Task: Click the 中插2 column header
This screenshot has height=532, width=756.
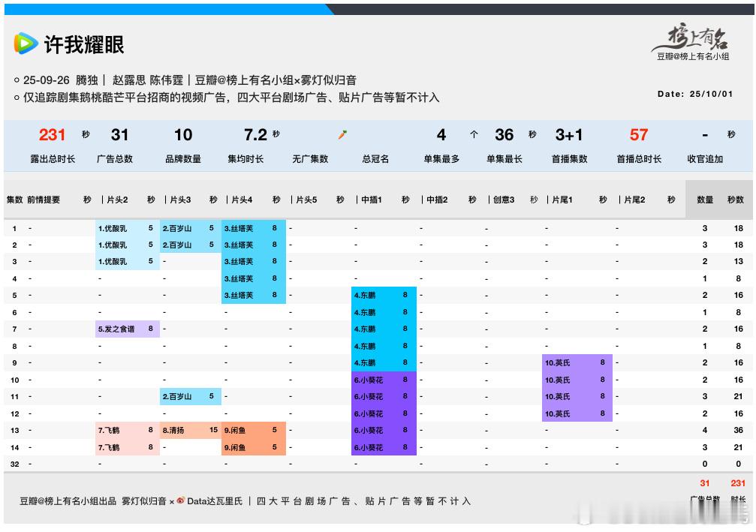Action: tap(437, 200)
